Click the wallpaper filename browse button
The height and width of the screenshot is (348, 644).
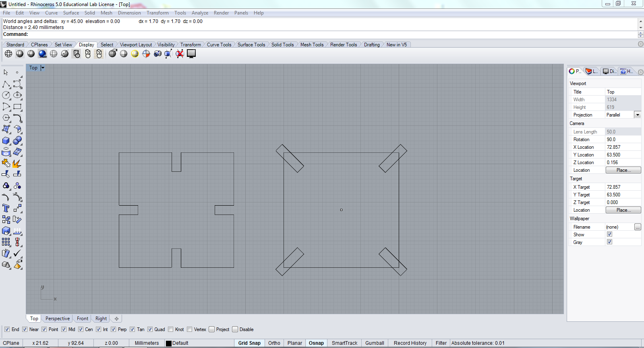(638, 227)
